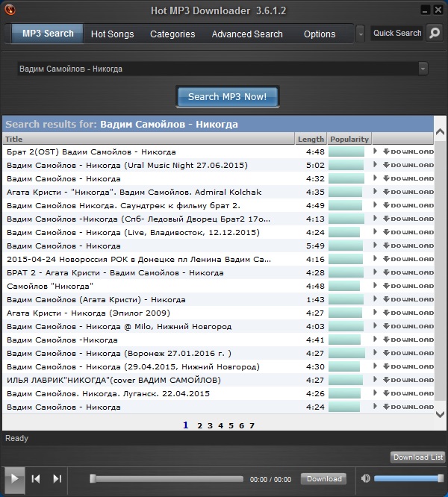Go to results page 6
The width and height of the screenshot is (448, 497).
(x=241, y=425)
